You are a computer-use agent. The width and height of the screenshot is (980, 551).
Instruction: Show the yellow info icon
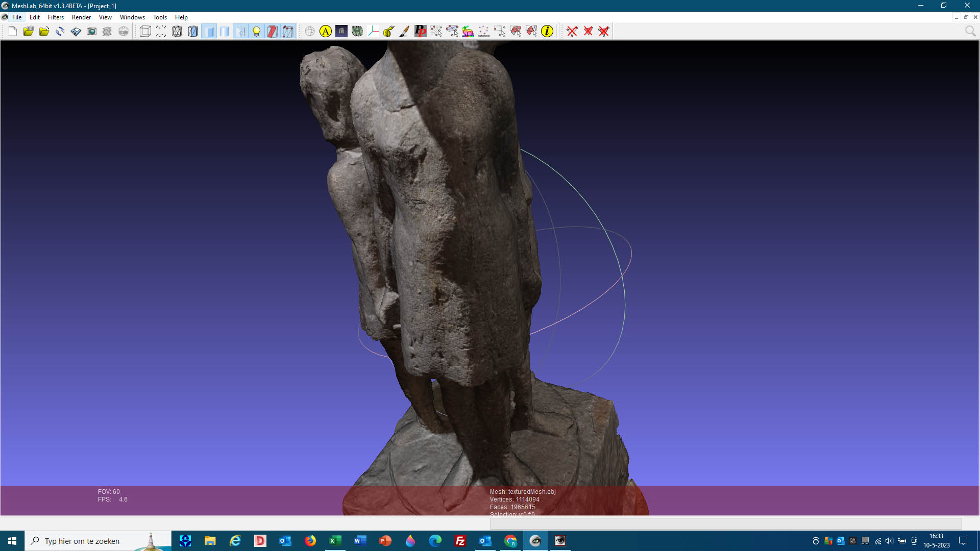[x=547, y=32]
